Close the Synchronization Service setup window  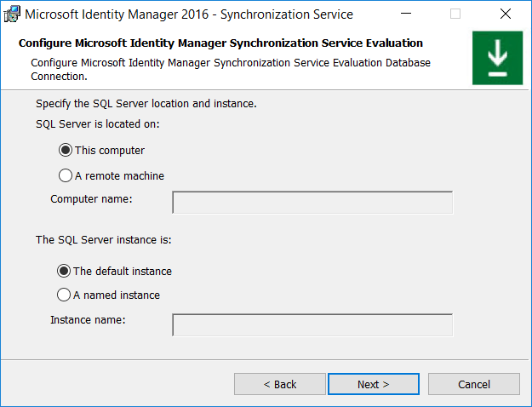tap(506, 14)
